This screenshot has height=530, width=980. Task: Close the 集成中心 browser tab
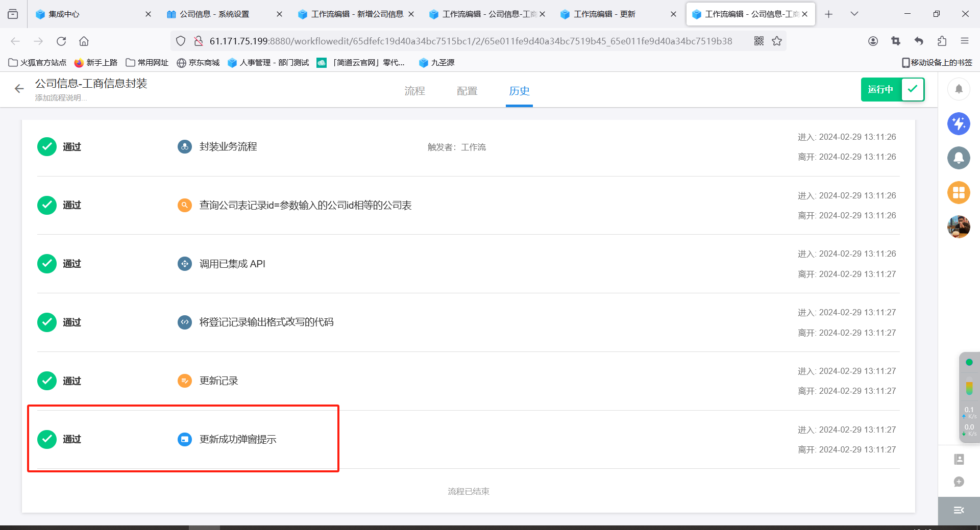point(148,14)
